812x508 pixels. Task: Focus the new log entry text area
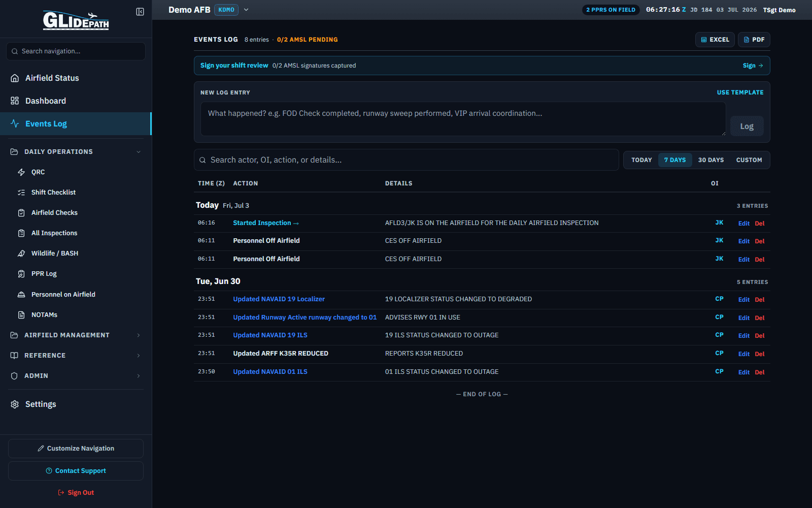click(x=463, y=119)
